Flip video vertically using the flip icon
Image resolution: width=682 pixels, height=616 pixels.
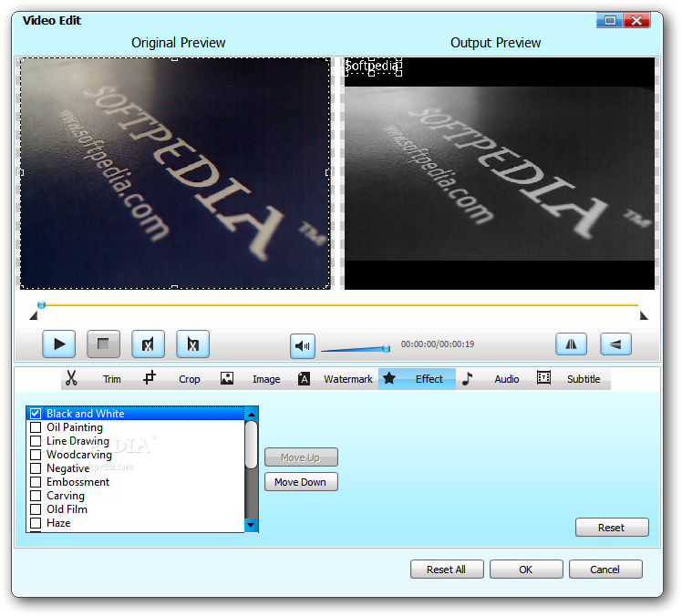[x=615, y=344]
